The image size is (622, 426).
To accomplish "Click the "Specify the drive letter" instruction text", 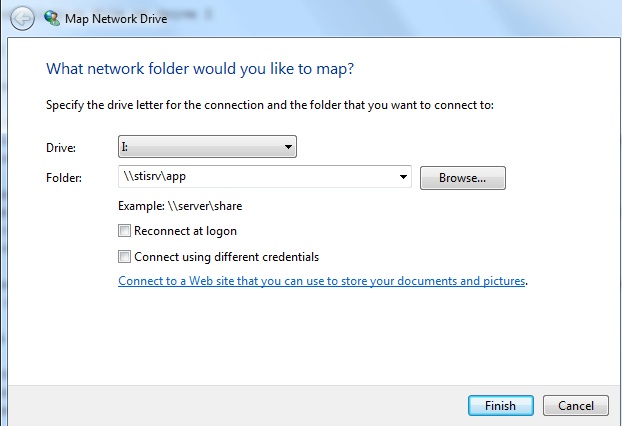I will tap(270, 104).
